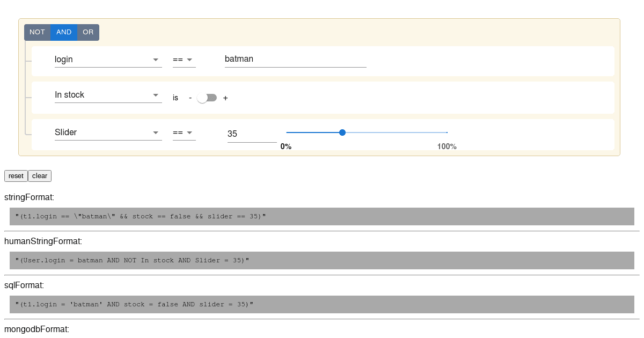Image resolution: width=644 pixels, height=338 pixels.
Task: Select the AND group operator
Action: [x=63, y=32]
